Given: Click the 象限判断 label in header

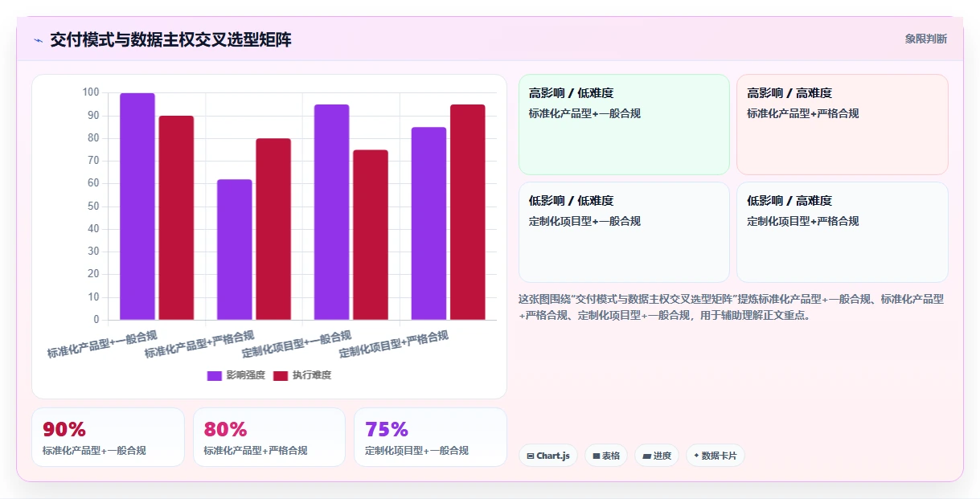Looking at the screenshot, I should click(x=926, y=39).
